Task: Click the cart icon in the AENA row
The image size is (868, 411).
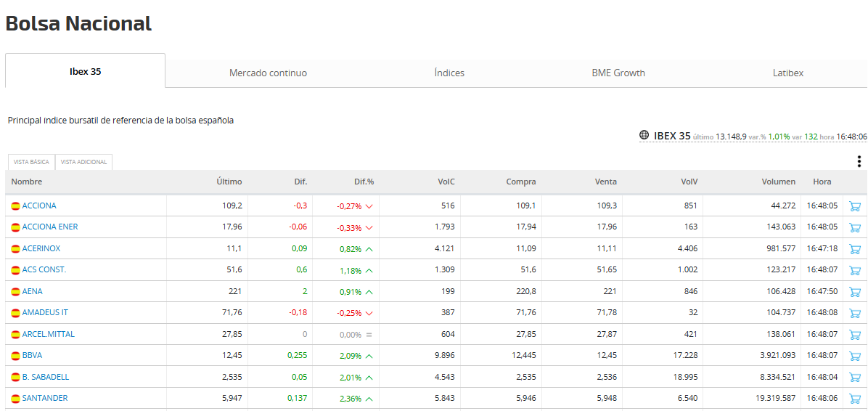Action: pos(854,291)
